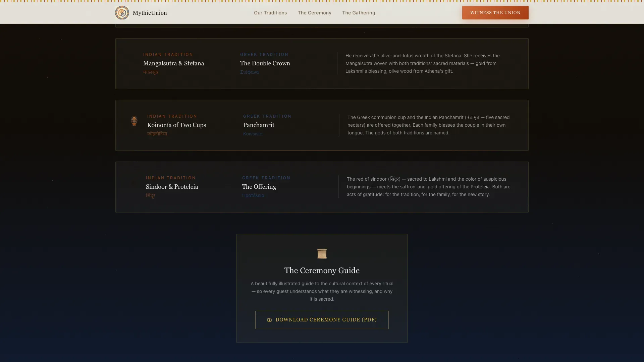Click the Indian Tradition label above Mangalsutra
This screenshot has height=362, width=644.
pos(168,55)
